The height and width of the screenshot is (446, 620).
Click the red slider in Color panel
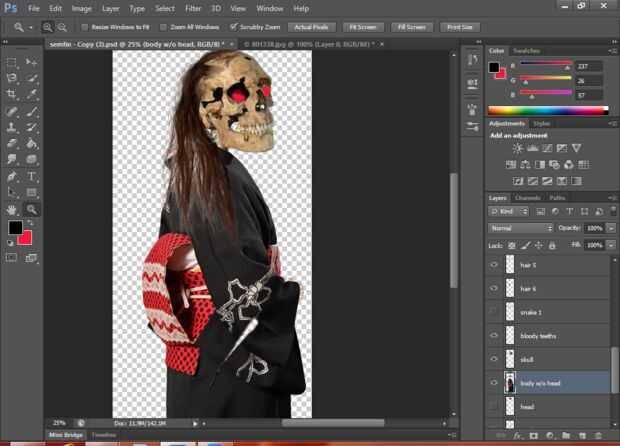tap(546, 63)
